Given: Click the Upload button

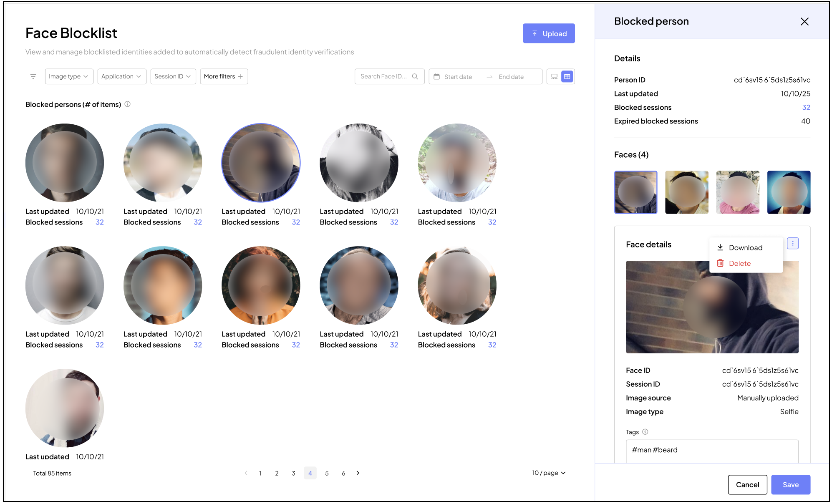Looking at the screenshot, I should [x=549, y=33].
